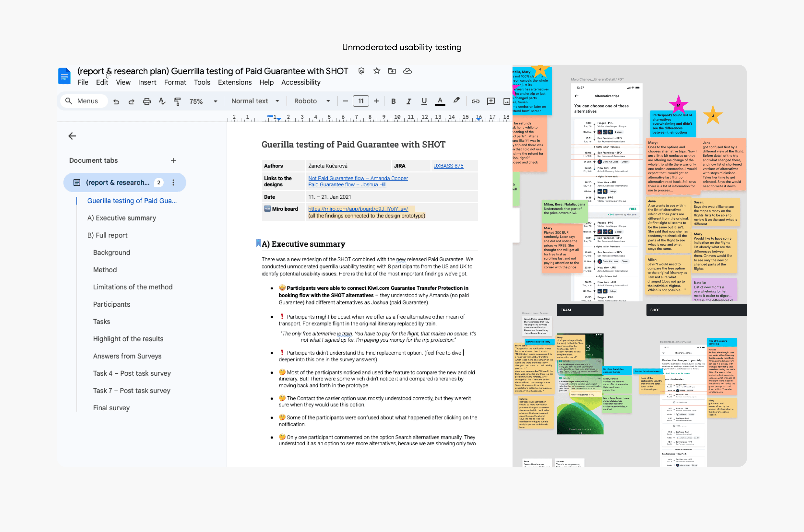Toggle underline formatting
The width and height of the screenshot is (804, 532).
(424, 101)
